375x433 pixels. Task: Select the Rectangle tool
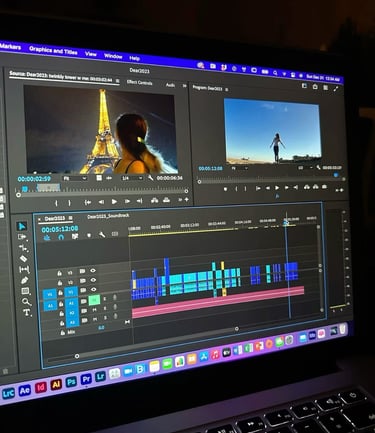coord(25,291)
